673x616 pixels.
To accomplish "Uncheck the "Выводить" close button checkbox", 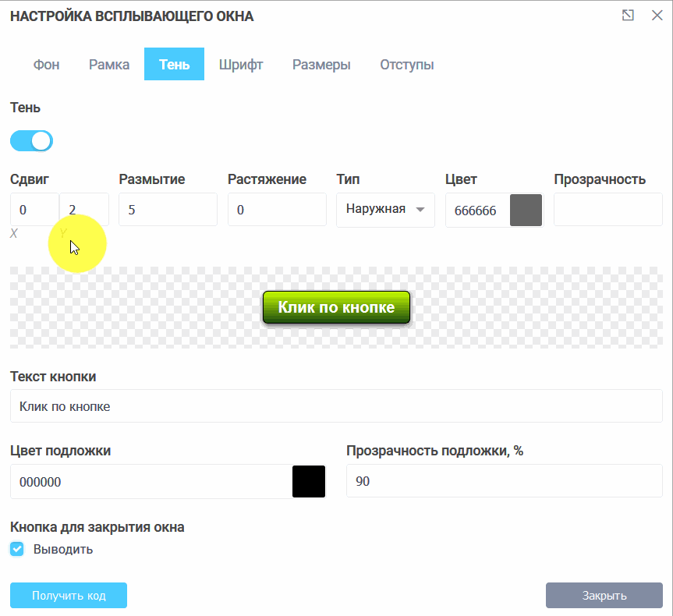I will tap(17, 549).
